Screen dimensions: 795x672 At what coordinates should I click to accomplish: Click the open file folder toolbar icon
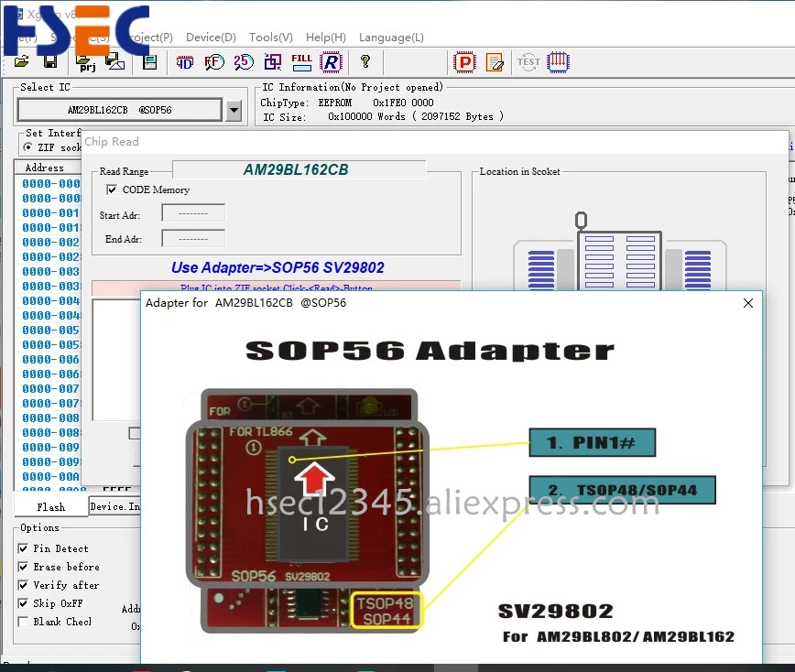(x=21, y=62)
